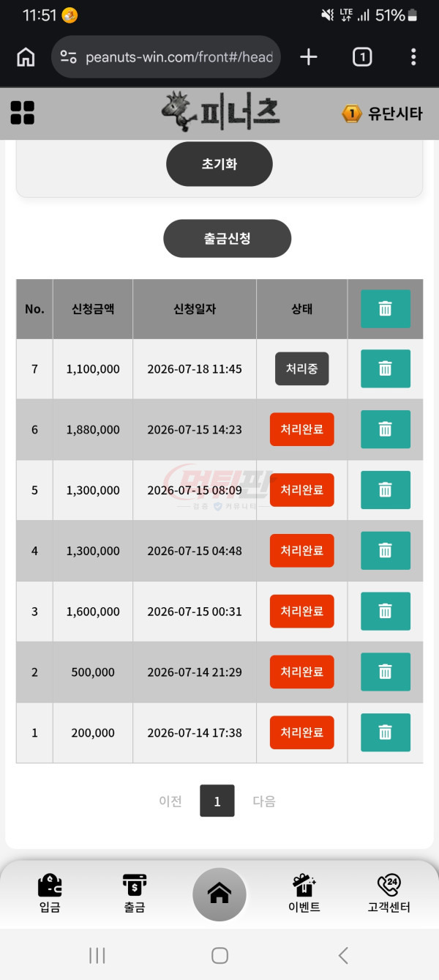Select page 1 in pagination
The width and height of the screenshot is (439, 980).
point(217,801)
